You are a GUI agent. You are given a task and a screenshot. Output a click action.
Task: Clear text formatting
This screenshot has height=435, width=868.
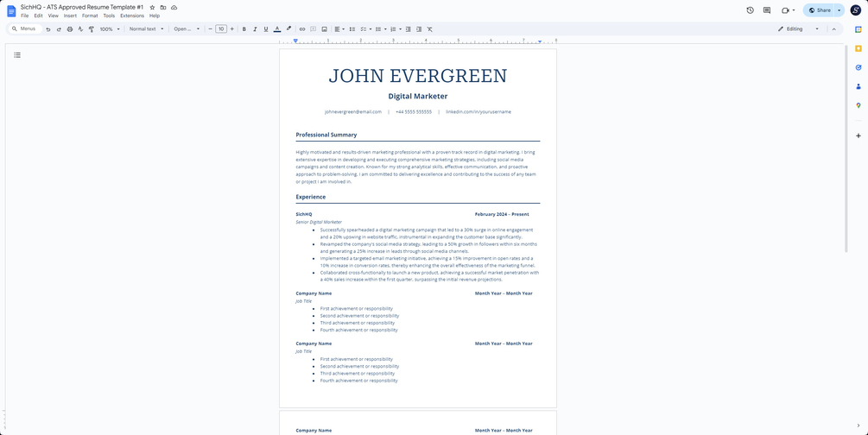[x=429, y=28]
